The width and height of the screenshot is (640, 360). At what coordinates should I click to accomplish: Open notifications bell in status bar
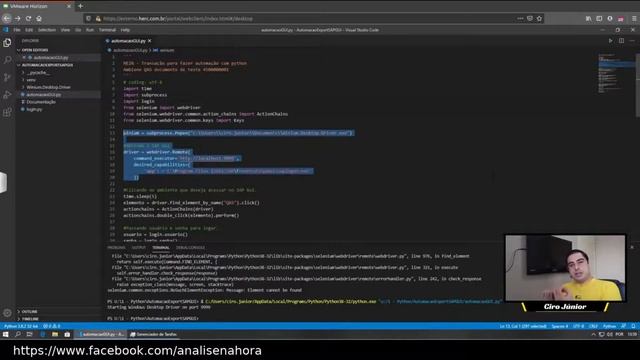coord(633,326)
